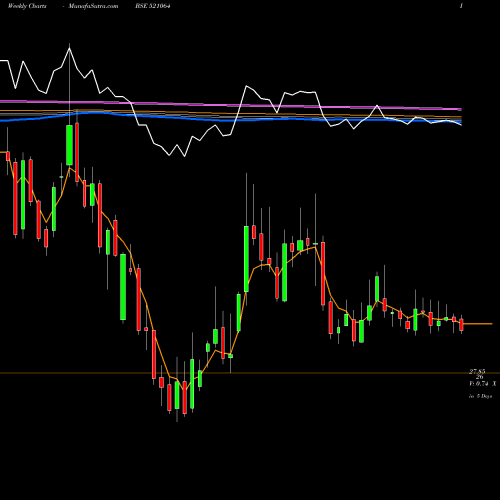The image size is (500, 500).
Task: Click the 'MunafaSutra.com' label
Action: (93, 6)
